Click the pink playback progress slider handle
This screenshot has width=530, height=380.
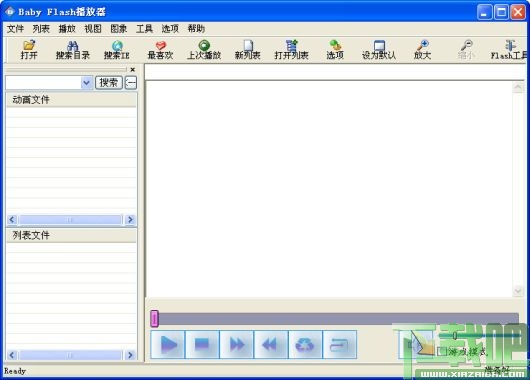coord(154,318)
